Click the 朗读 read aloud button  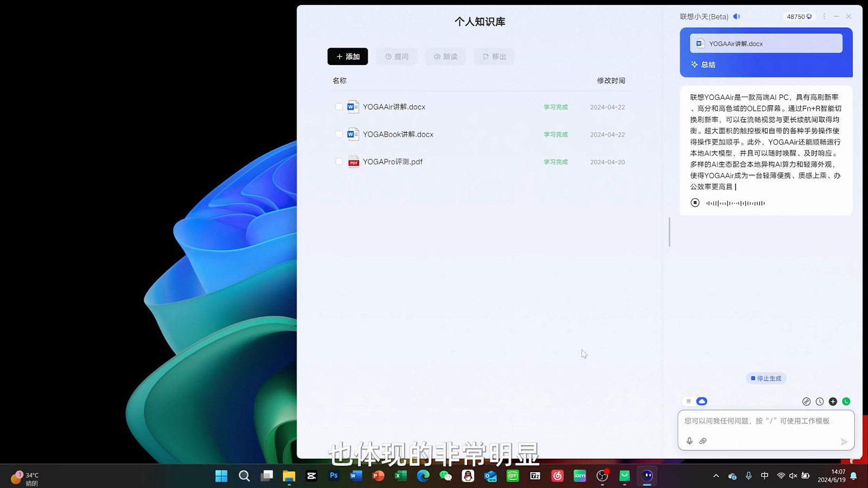pyautogui.click(x=445, y=56)
